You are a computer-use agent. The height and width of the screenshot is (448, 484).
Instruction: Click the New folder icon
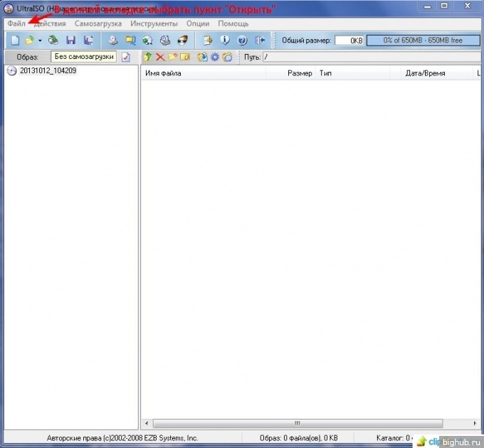[x=172, y=57]
